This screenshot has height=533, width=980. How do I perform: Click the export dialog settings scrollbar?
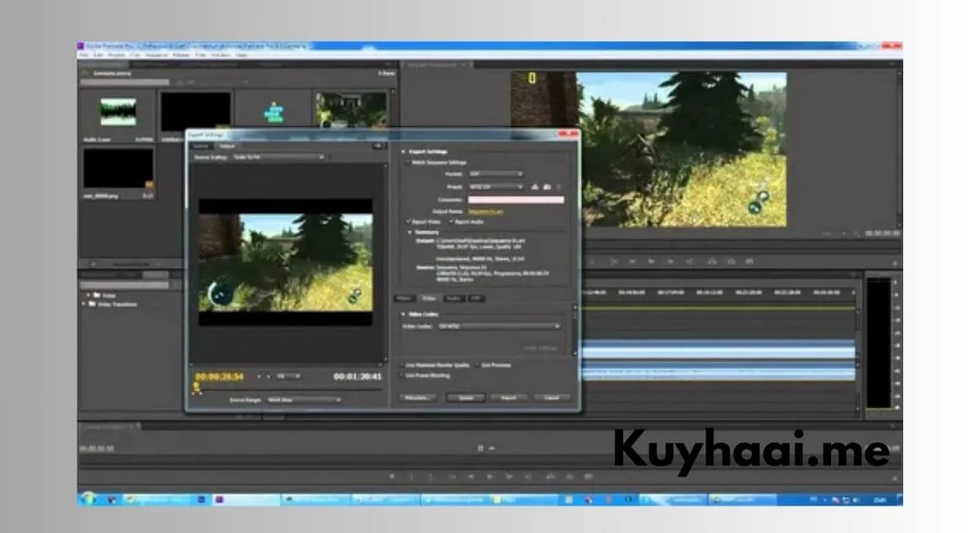click(x=574, y=329)
